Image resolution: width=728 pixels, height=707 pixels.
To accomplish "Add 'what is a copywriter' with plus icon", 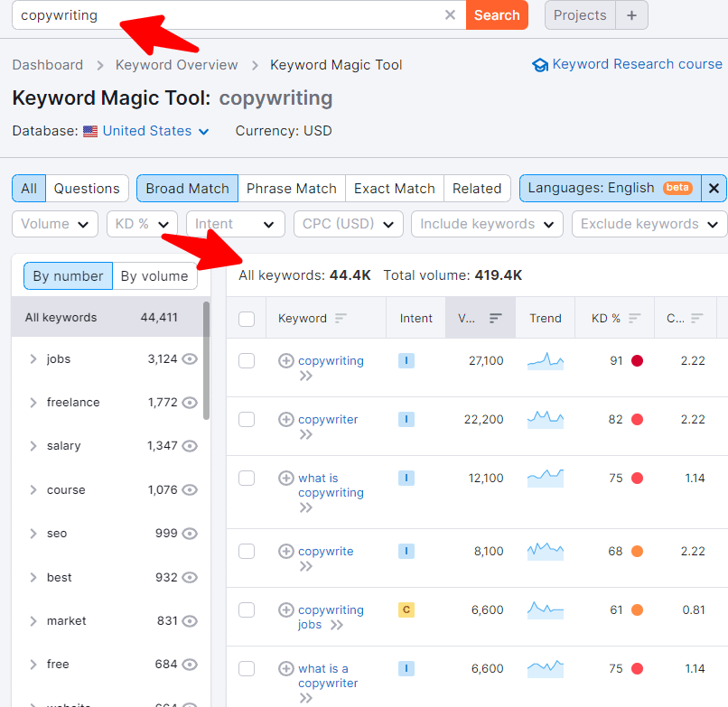I will [286, 668].
